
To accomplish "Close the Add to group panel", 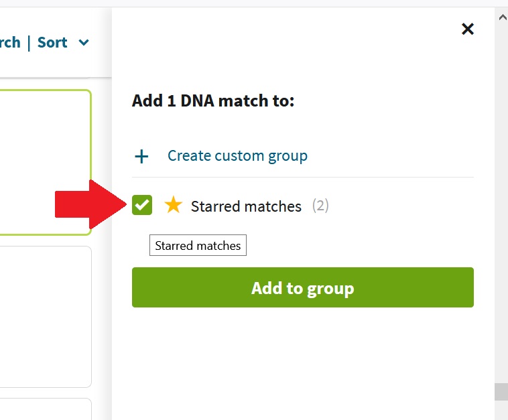I will click(x=468, y=29).
